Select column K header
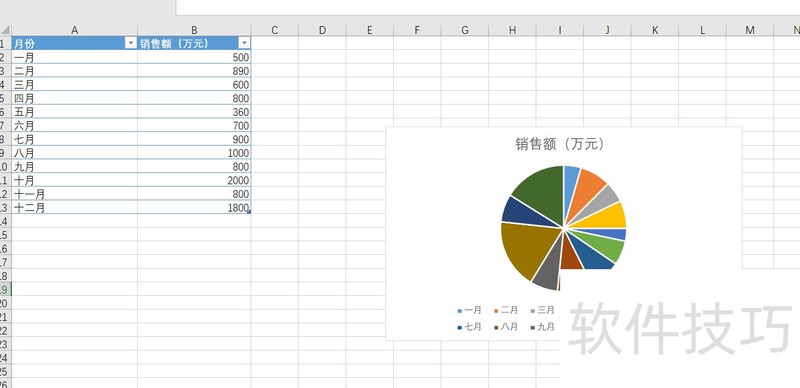Image resolution: width=800 pixels, height=388 pixels. pos(655,30)
